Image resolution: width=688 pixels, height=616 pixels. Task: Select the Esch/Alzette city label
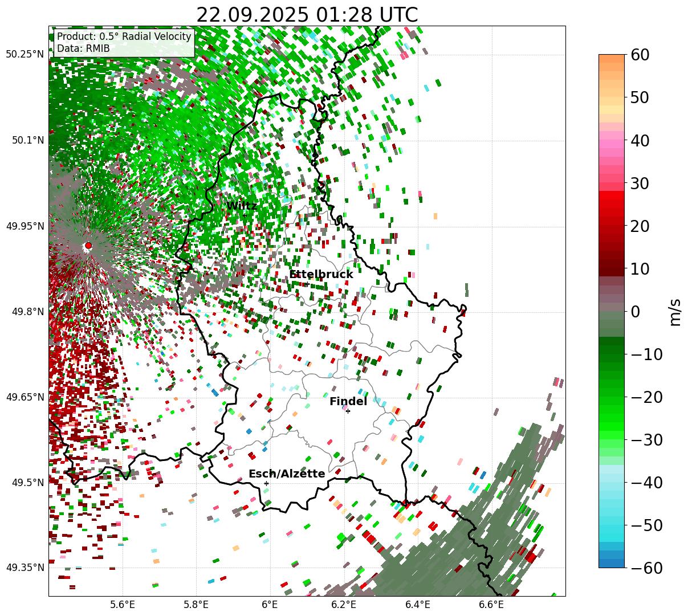tap(287, 474)
